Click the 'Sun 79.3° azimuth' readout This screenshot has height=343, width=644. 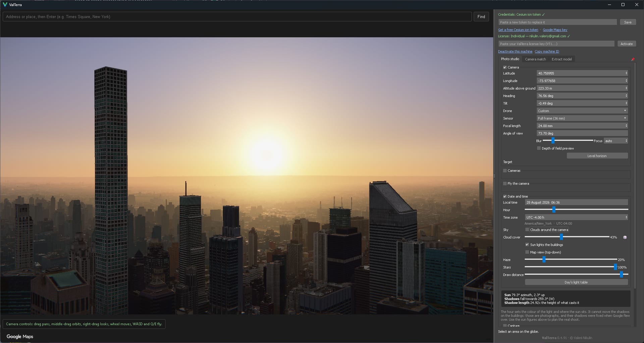pos(525,295)
